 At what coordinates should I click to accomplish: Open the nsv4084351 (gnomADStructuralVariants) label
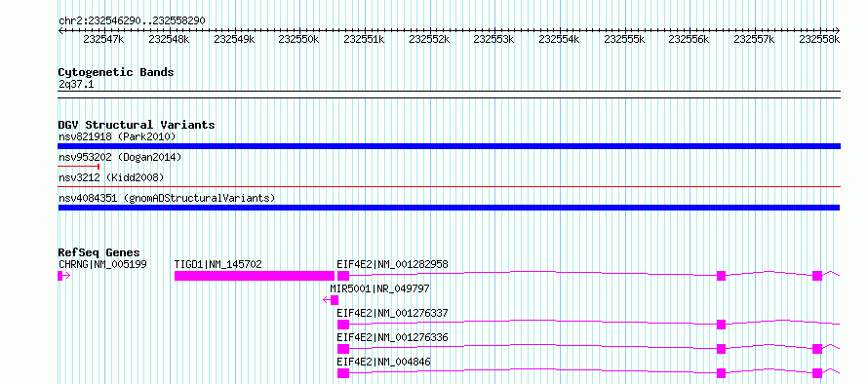click(x=167, y=198)
